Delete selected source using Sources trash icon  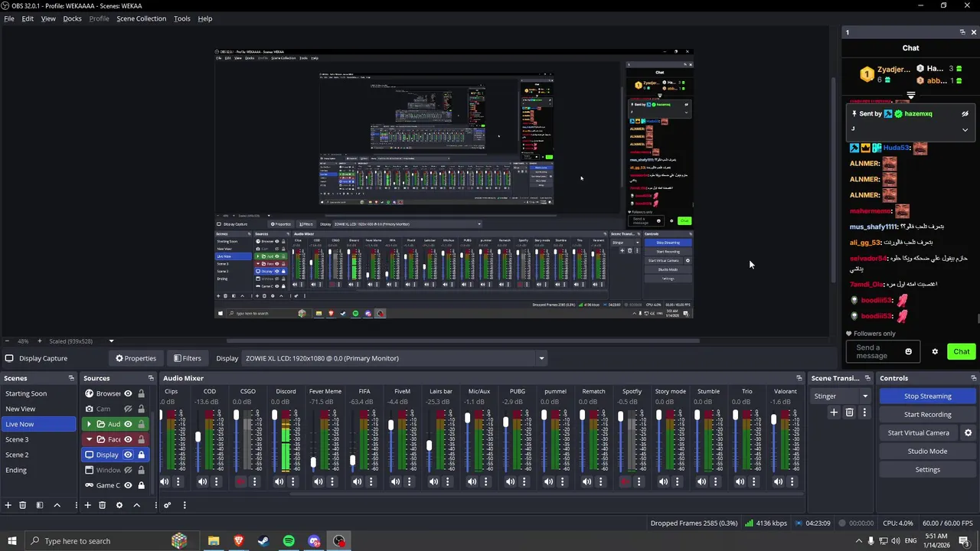point(102,505)
